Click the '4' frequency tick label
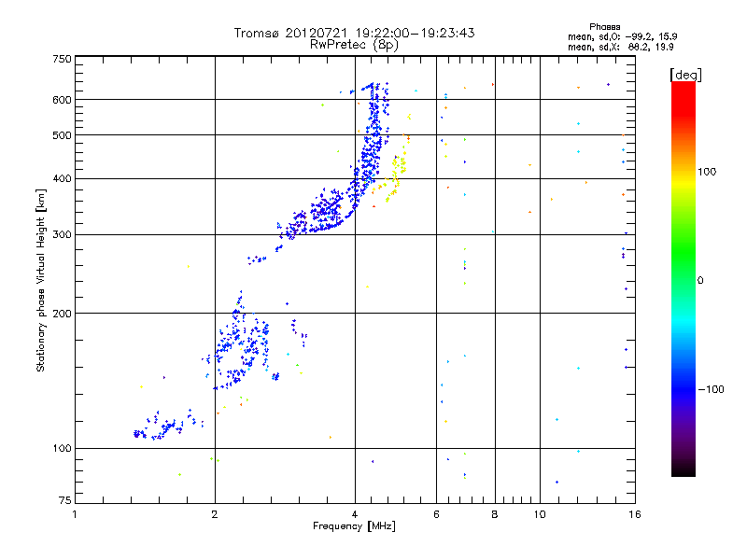The height and width of the screenshot is (560, 747). 355,514
